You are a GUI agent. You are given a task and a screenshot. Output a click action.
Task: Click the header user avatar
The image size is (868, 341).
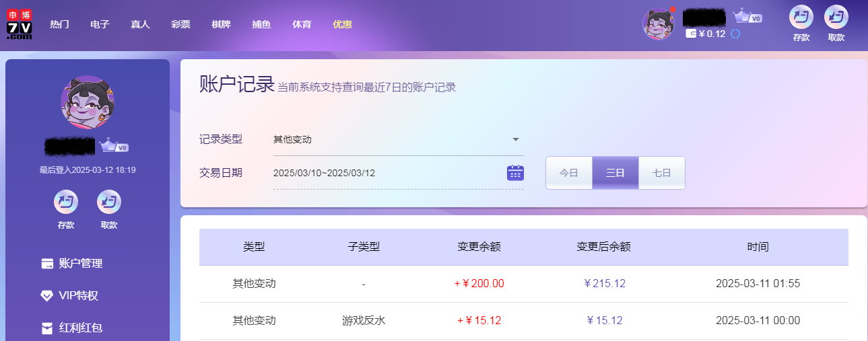pyautogui.click(x=659, y=24)
